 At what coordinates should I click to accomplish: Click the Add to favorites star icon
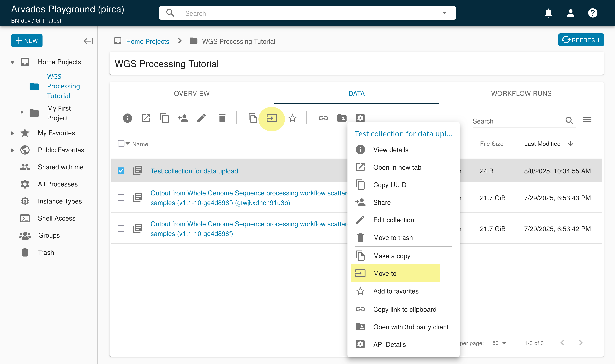tap(292, 118)
